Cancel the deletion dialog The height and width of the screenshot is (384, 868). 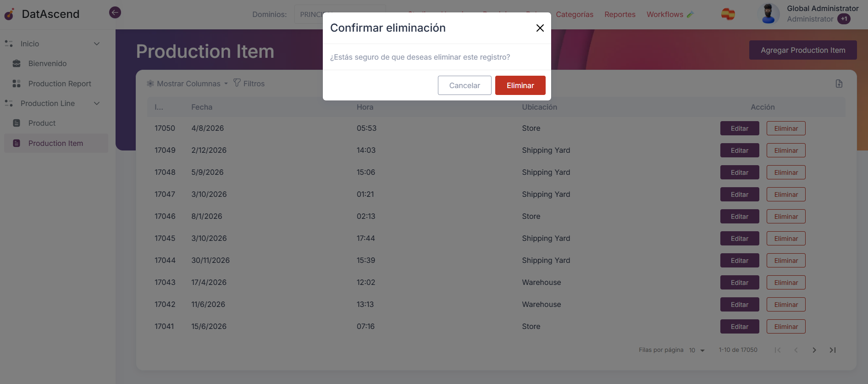point(464,85)
